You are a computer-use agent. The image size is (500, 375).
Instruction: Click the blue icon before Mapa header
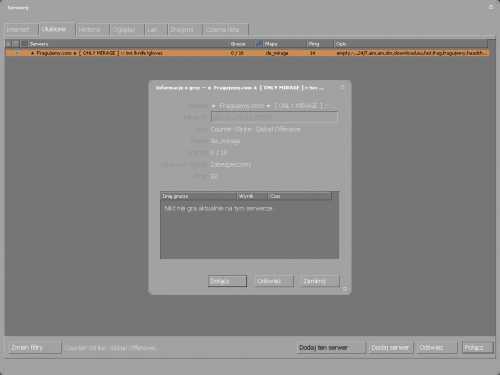[x=259, y=44]
